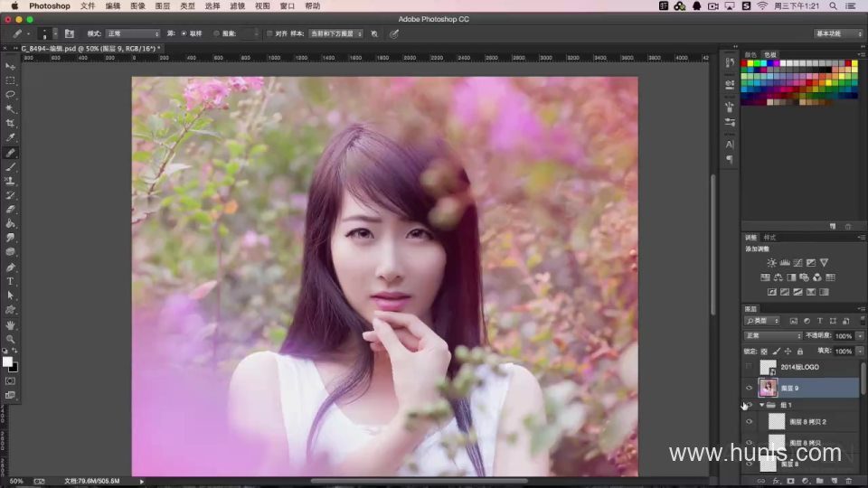This screenshot has height=488, width=868.
Task: Click the 图层 9 layer thumbnail
Action: [x=768, y=388]
